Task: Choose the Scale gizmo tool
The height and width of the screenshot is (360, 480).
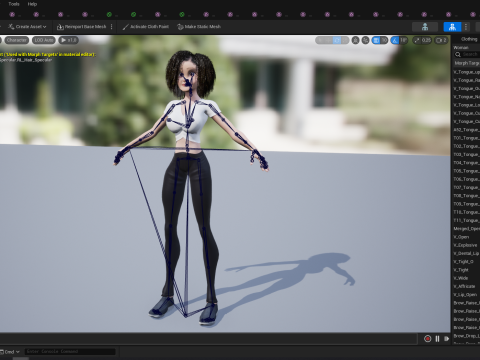Action: 345,40
